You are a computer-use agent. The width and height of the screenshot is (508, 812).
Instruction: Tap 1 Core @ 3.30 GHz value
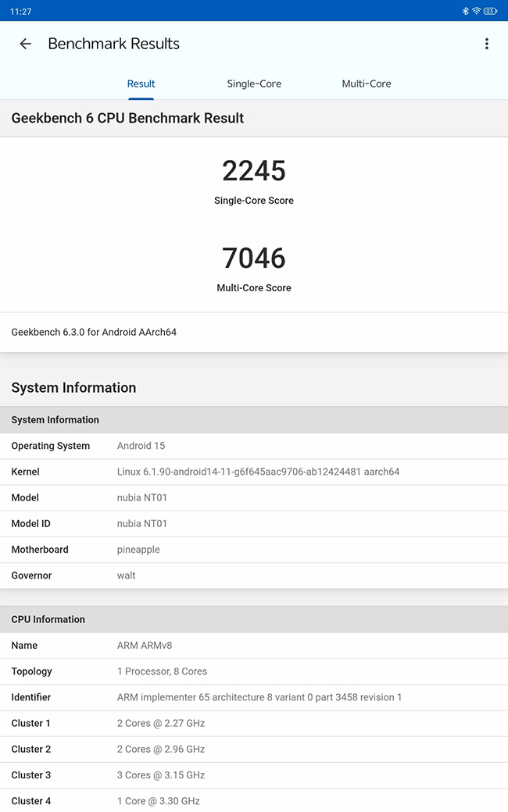tap(159, 800)
